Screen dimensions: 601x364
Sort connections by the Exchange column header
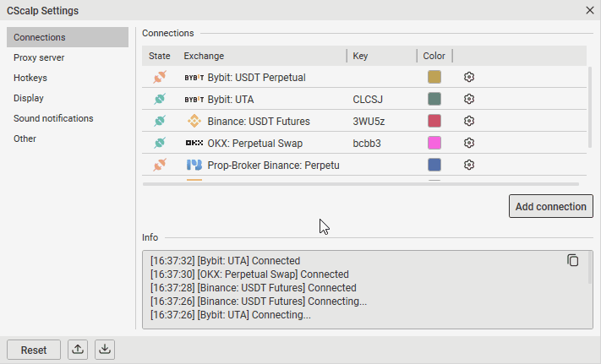coord(203,56)
